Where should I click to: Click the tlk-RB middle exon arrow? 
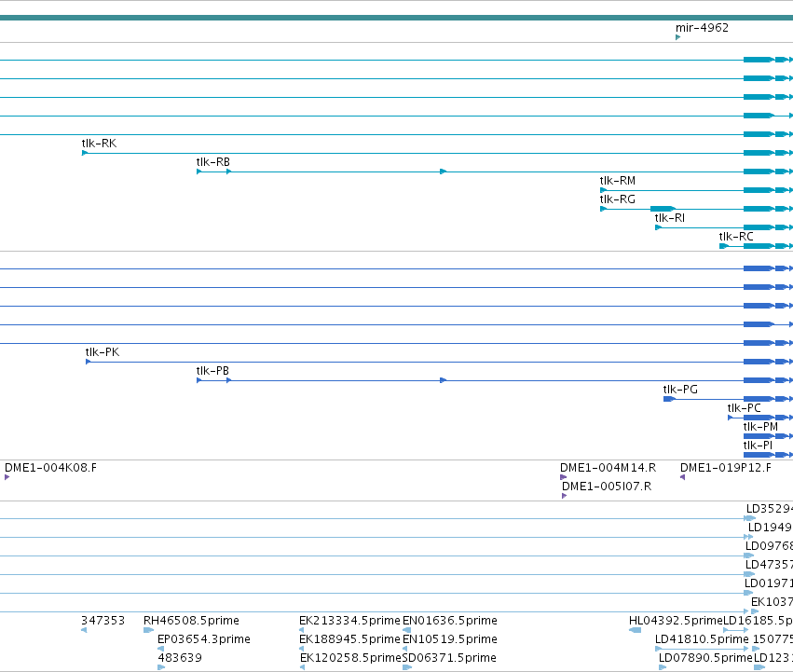(443, 171)
